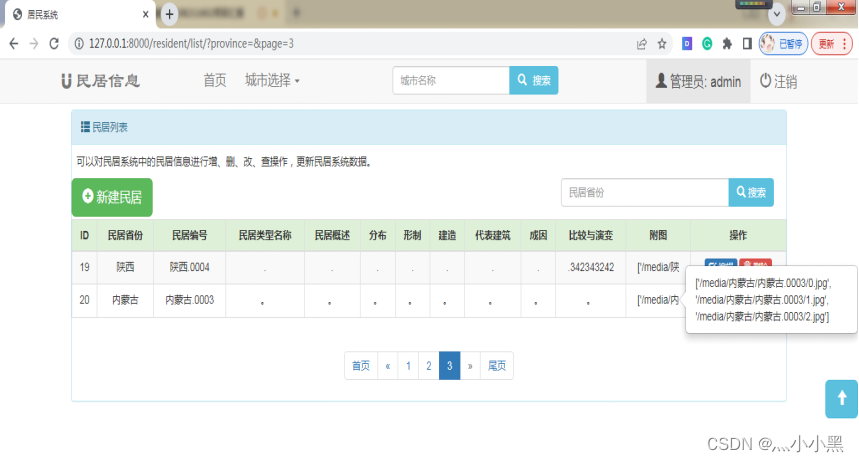Image resolution: width=859 pixels, height=462 pixels.
Task: Open the tab search dropdown arrow
Action: click(x=776, y=15)
